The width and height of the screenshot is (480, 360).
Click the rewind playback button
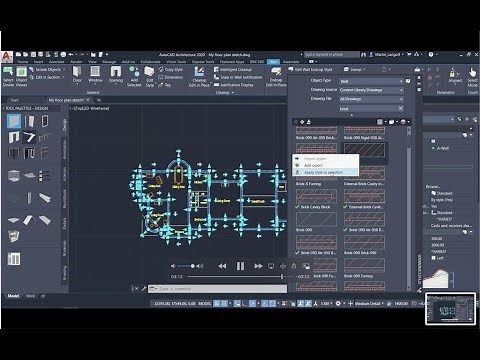[x=222, y=266]
